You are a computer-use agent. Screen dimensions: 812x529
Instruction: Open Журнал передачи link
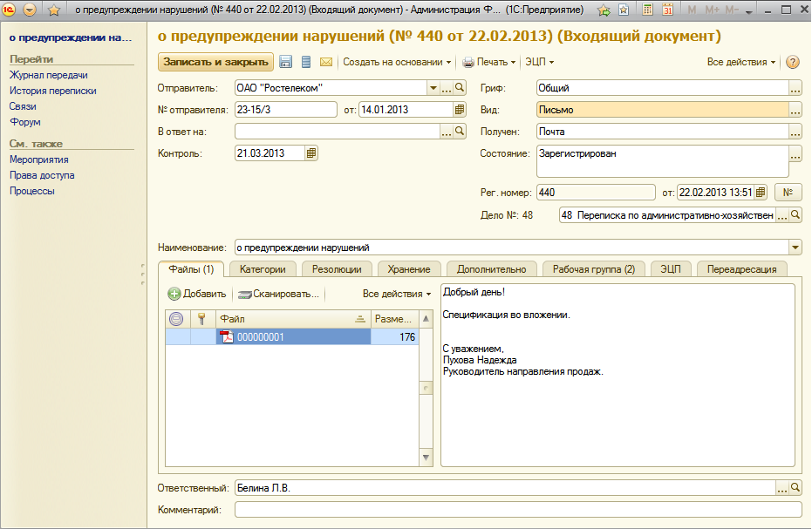pyautogui.click(x=49, y=75)
